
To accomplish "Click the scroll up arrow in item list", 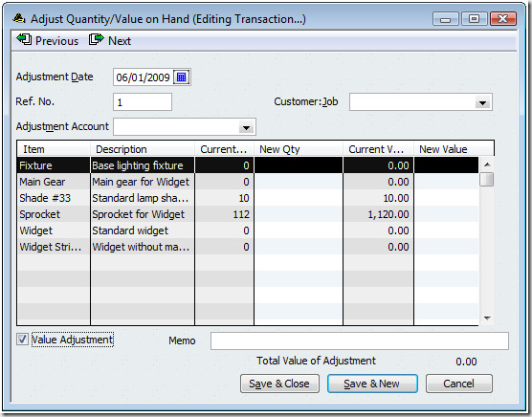I will [487, 165].
